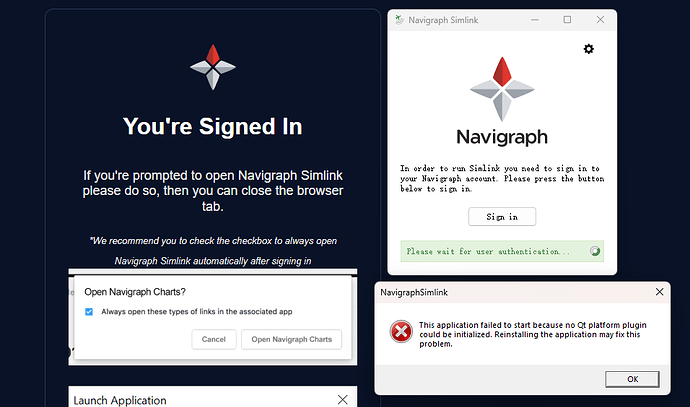
Task: Click OK in the Qt plugin error dialog
Action: (x=632, y=379)
